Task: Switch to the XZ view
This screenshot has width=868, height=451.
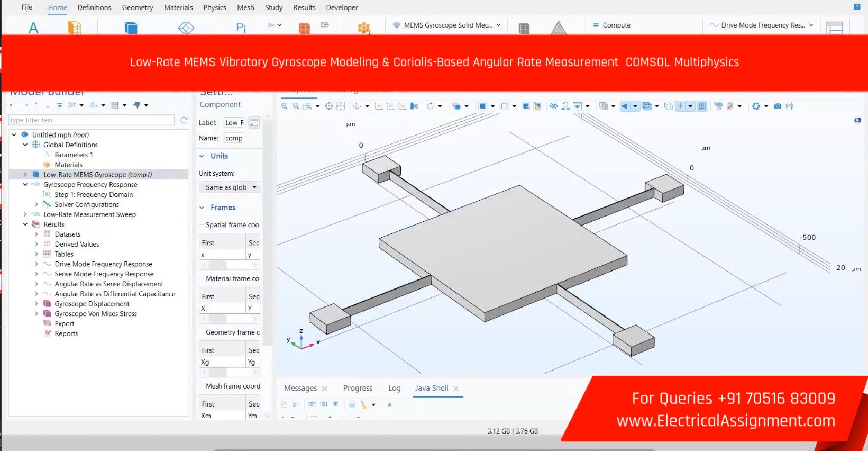Action: click(402, 106)
